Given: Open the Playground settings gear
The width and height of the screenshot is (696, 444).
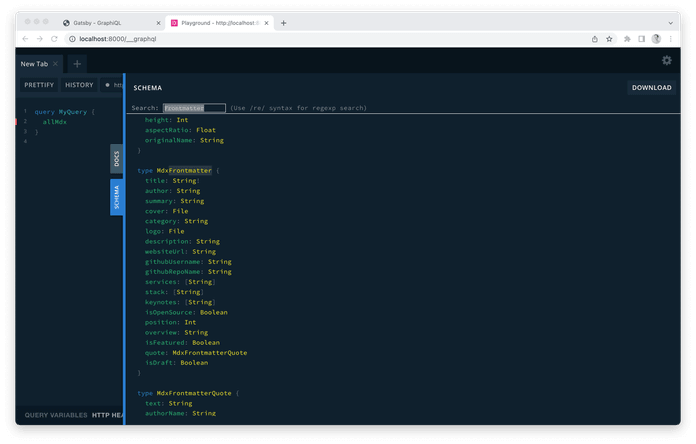Looking at the screenshot, I should (667, 61).
